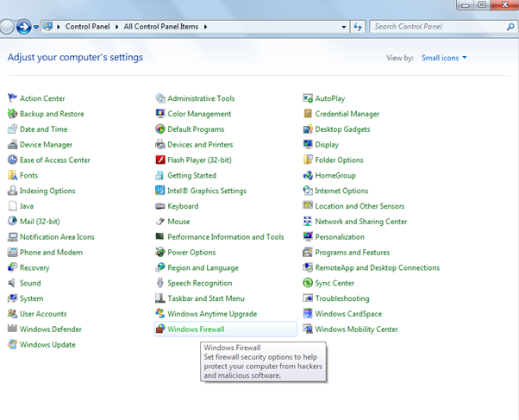Open the Display link
Viewport: 519px width, 420px height.
coord(327,145)
